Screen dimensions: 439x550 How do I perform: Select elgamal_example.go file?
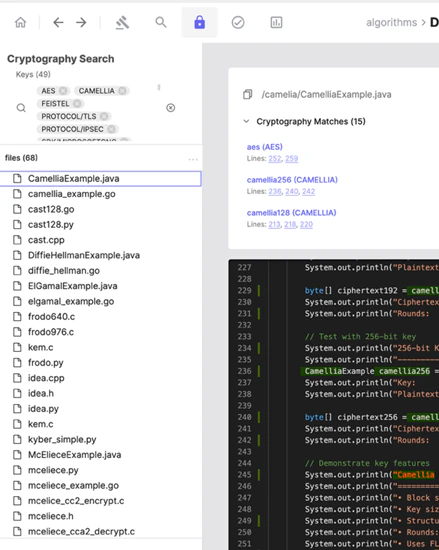point(101,301)
